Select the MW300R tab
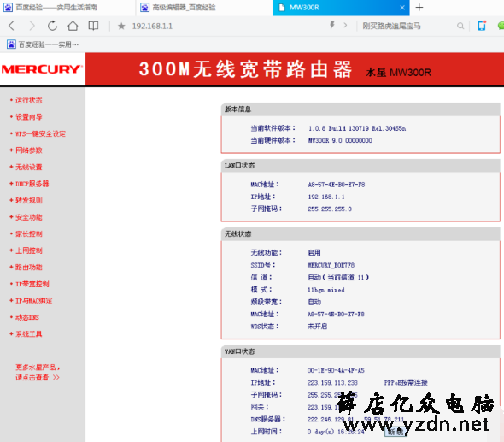Screen dimensions: 504x442 pyautogui.click(x=341, y=8)
